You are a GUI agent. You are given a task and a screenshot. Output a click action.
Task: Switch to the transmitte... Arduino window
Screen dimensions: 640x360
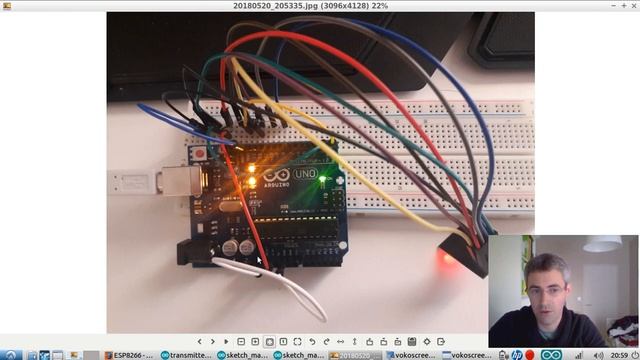186,355
